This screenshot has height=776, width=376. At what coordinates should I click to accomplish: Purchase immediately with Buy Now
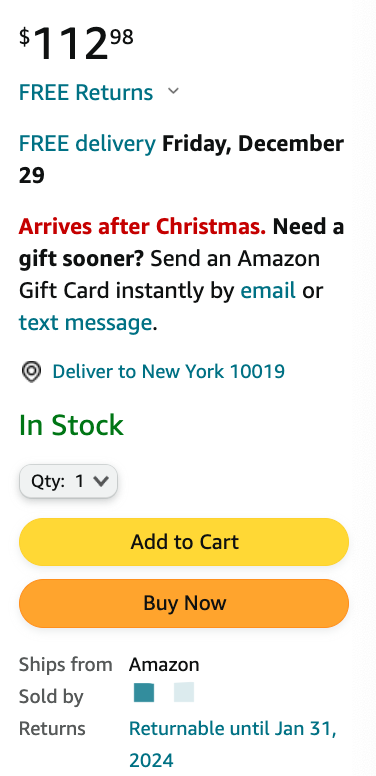pyautogui.click(x=184, y=603)
